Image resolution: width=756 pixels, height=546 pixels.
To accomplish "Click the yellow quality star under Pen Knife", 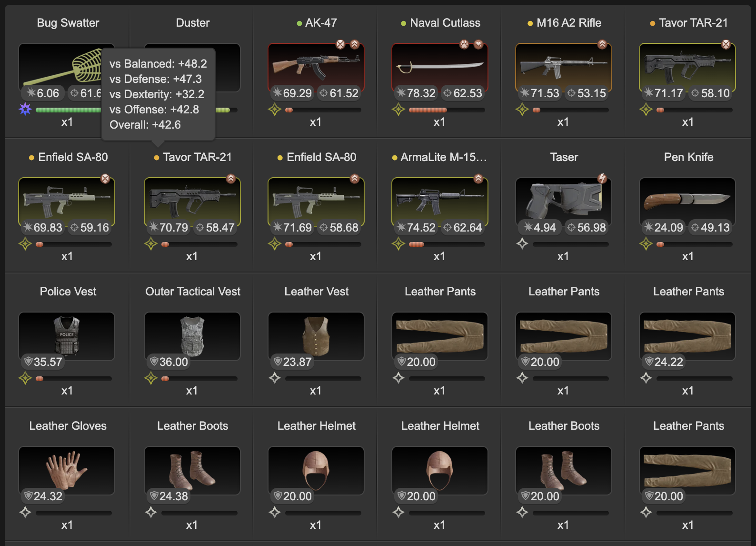I will [x=646, y=244].
